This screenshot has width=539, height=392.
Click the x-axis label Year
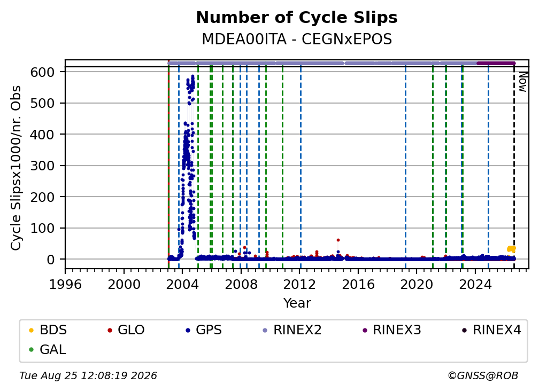297,303
